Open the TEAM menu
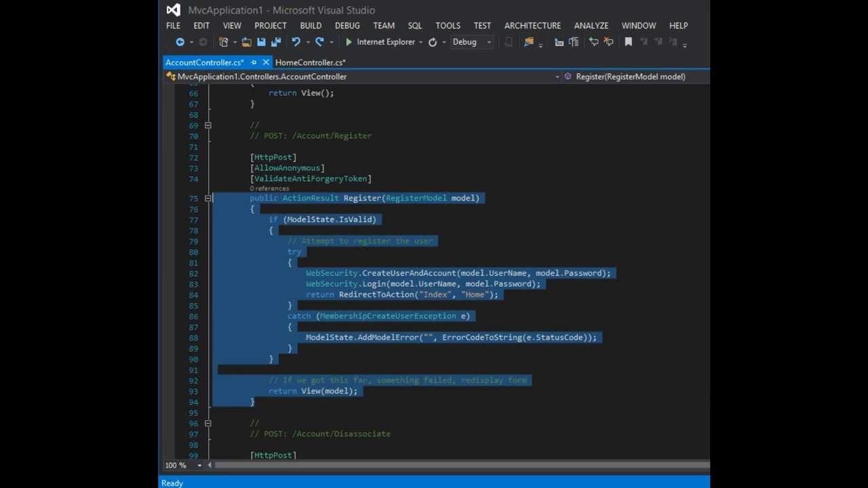Image resolution: width=868 pixels, height=488 pixels. click(x=384, y=26)
